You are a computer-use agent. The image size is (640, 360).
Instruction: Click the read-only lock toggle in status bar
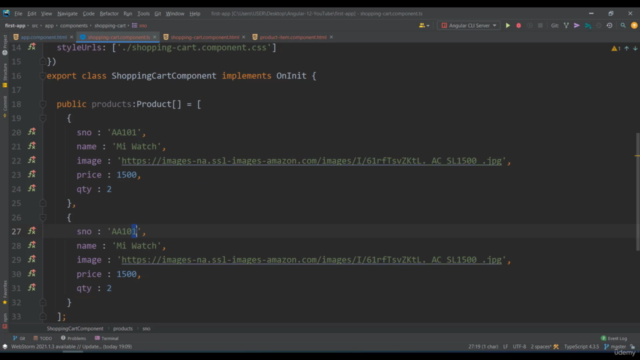pyautogui.click(x=632, y=347)
